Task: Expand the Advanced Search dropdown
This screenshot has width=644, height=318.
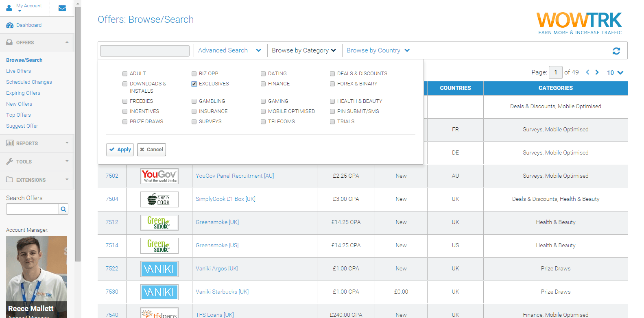Action: point(230,50)
